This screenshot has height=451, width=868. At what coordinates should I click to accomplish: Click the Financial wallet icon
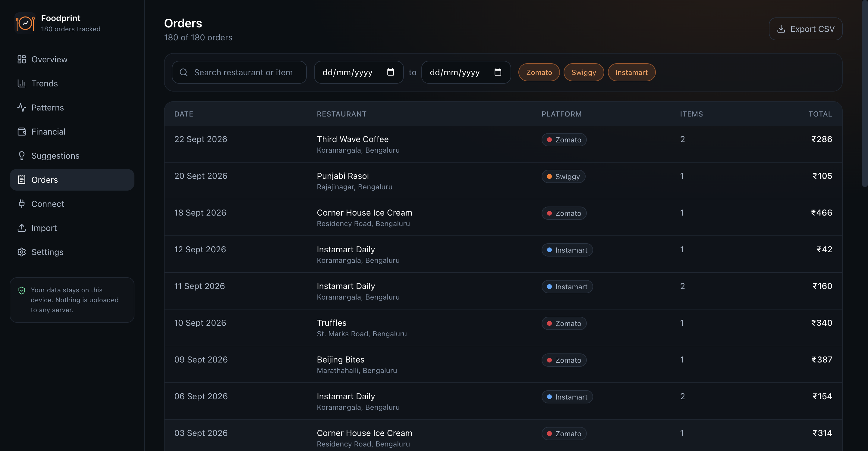pyautogui.click(x=22, y=132)
